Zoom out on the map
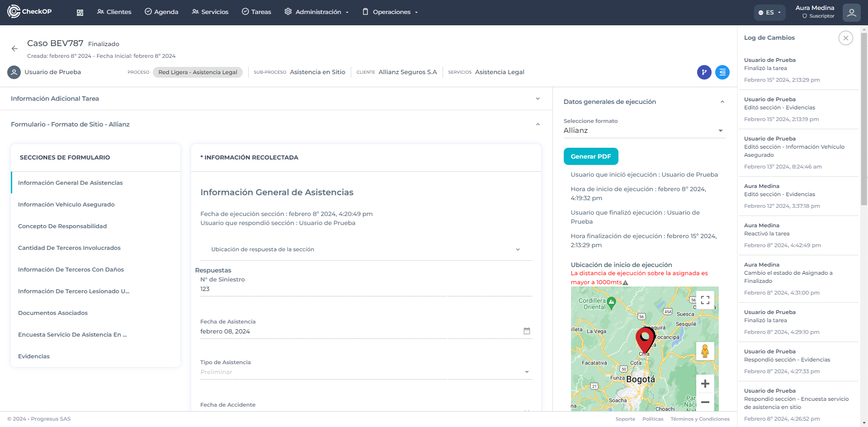 (x=705, y=402)
